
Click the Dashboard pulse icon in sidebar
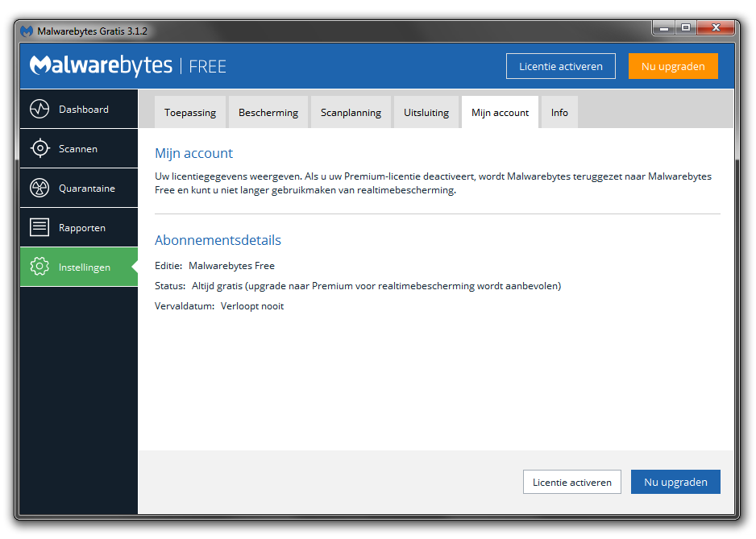(x=39, y=109)
